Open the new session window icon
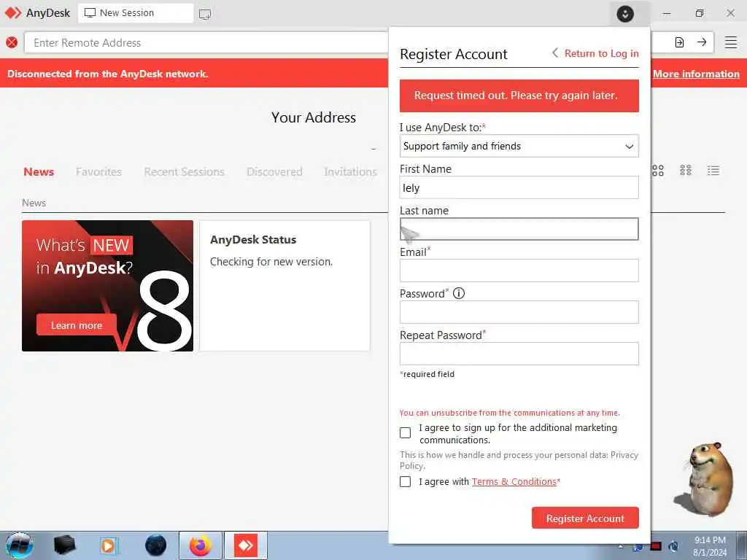The image size is (747, 560). point(205,14)
